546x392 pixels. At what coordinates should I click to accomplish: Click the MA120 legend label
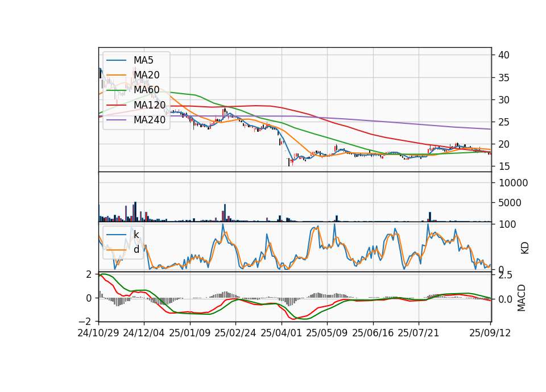pos(150,105)
